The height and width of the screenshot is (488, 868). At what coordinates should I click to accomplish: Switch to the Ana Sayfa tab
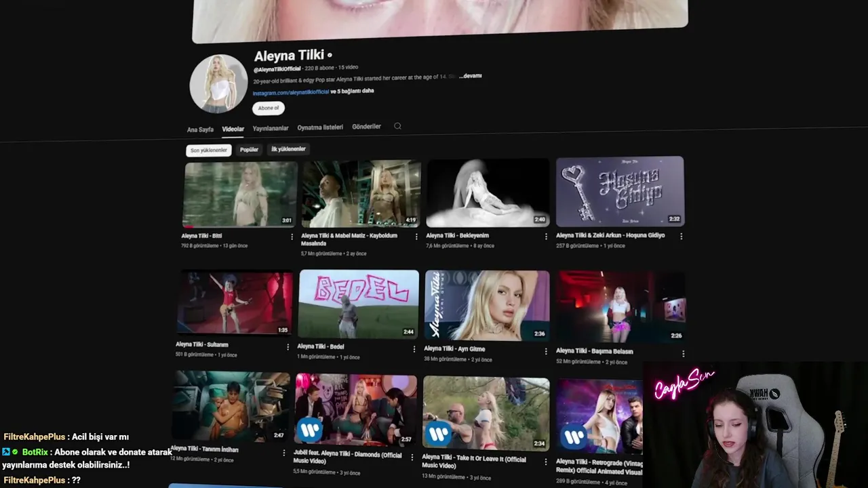click(200, 129)
